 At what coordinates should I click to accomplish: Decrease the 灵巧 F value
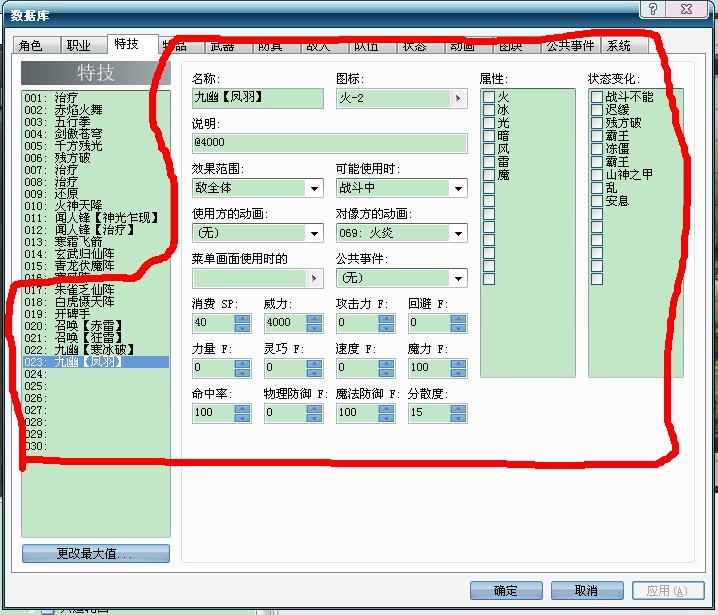[x=314, y=372]
